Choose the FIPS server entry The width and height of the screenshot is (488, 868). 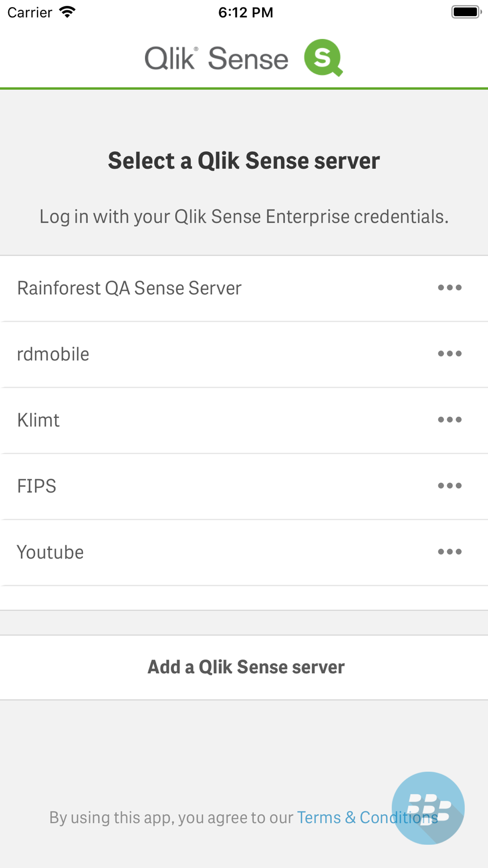point(244,486)
